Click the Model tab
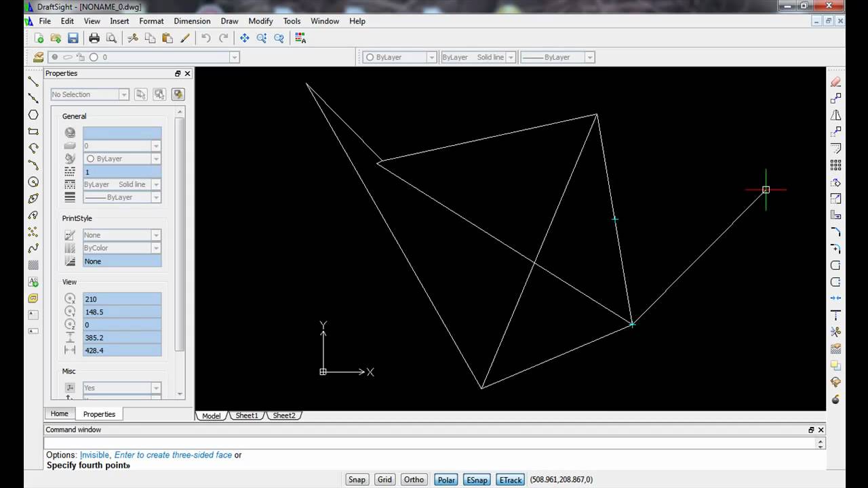Screen dimensions: 868x488 click(212, 415)
